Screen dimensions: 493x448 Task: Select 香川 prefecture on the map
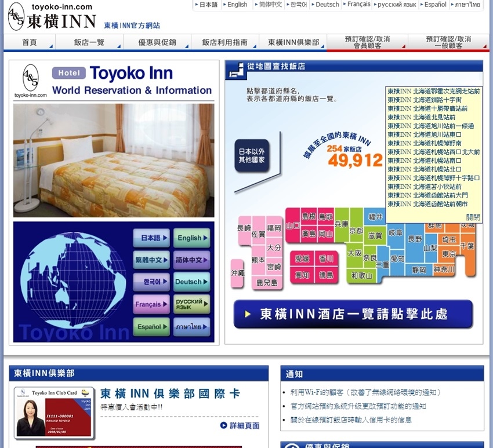point(326,258)
